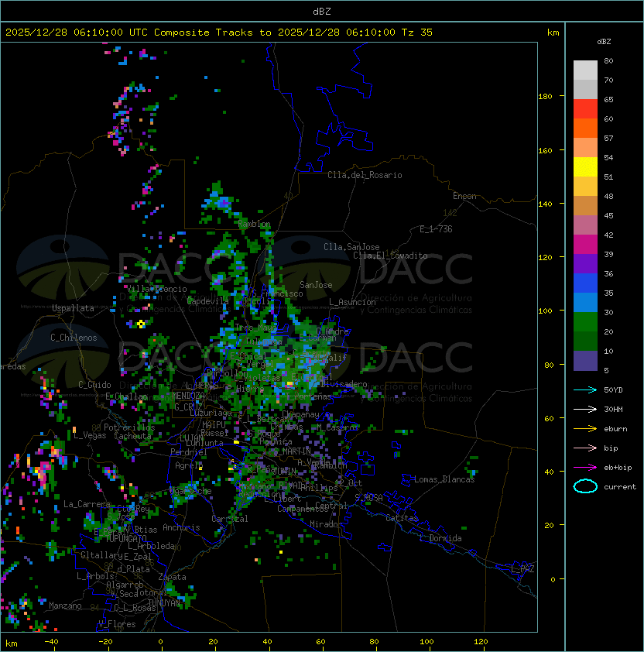Screen dimensions: 644x652
Task: Click the 'current' legend label
Action: pyautogui.click(x=620, y=487)
